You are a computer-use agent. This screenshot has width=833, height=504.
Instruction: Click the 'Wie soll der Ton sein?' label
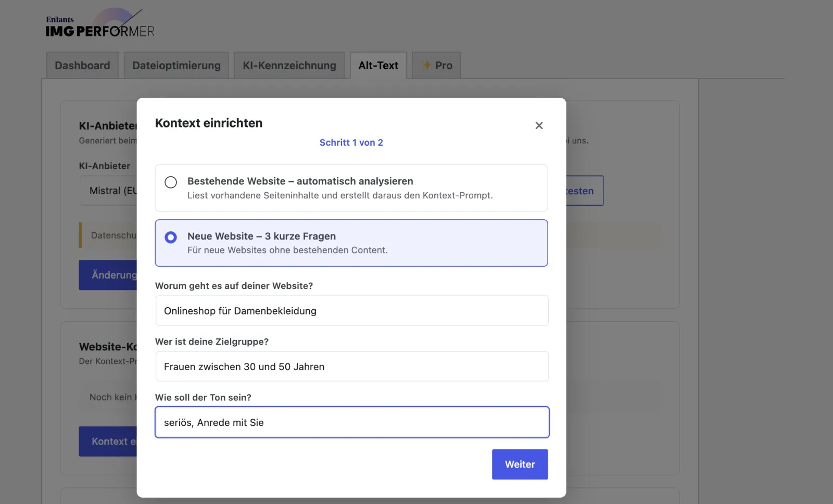pyautogui.click(x=203, y=398)
